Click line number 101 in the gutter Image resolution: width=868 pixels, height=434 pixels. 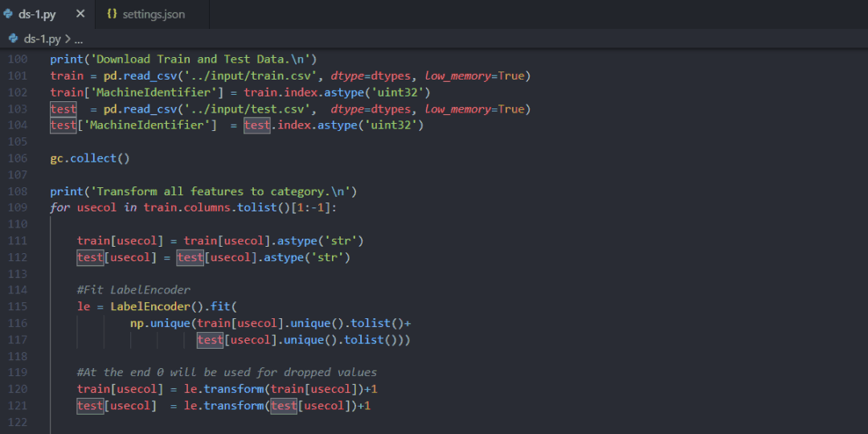pos(18,76)
